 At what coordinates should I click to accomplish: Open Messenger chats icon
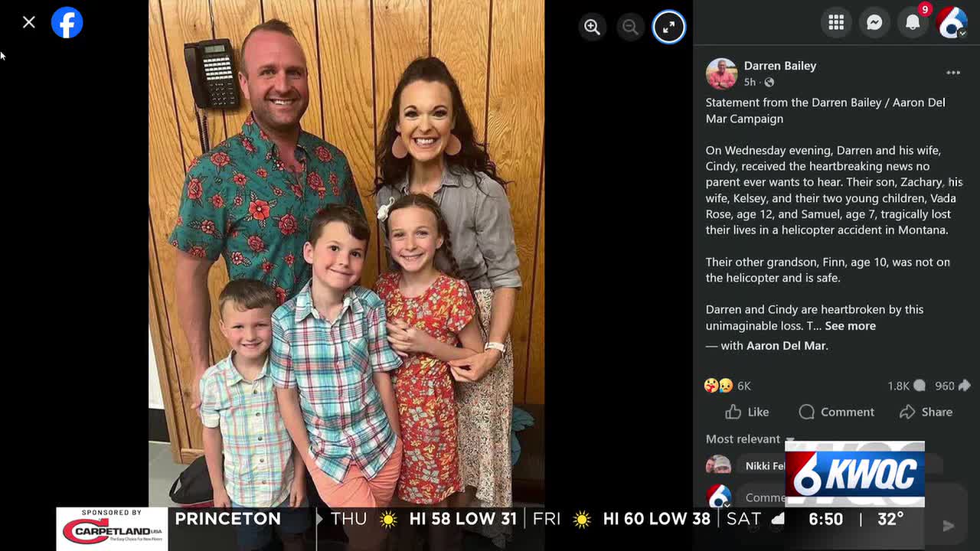[874, 23]
